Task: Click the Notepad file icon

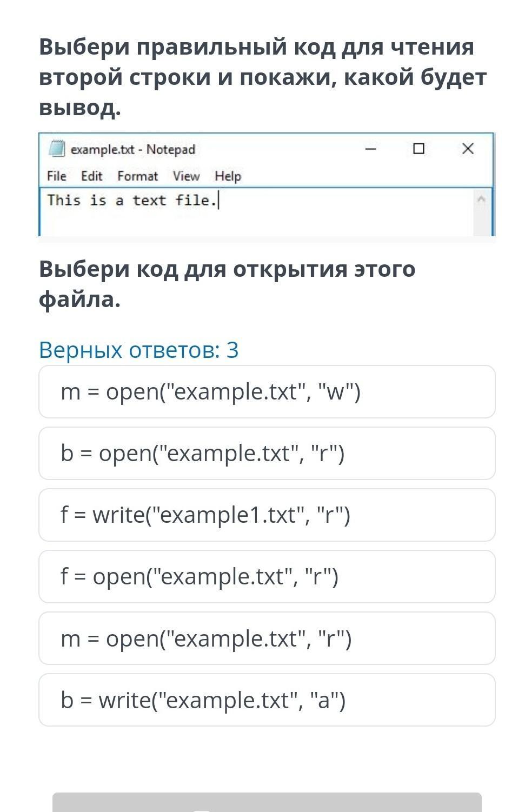Action: [x=57, y=149]
